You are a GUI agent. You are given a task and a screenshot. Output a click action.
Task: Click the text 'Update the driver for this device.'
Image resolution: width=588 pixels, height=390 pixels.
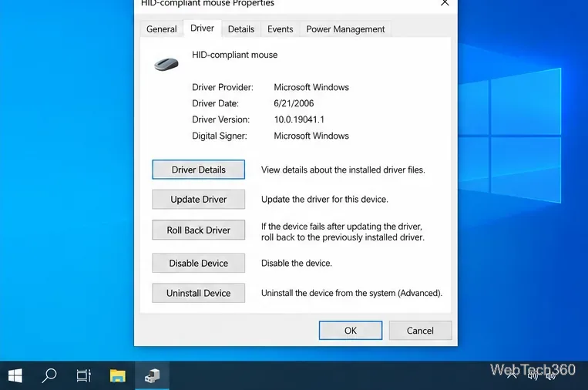click(x=324, y=199)
